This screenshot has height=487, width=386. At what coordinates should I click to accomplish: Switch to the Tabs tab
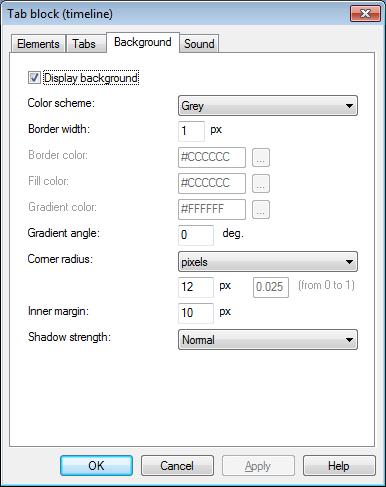point(84,44)
